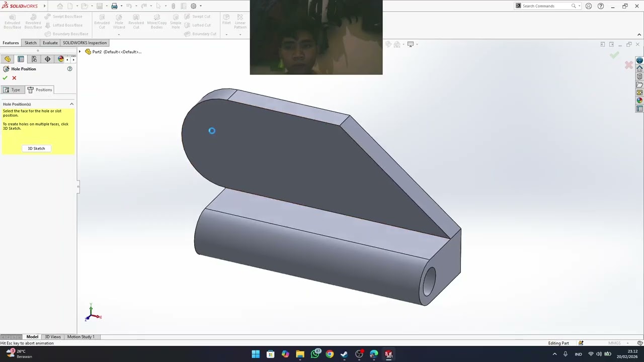Open SOLIDWORKS Resources home in task pane
644x362 pixels.
point(639,69)
